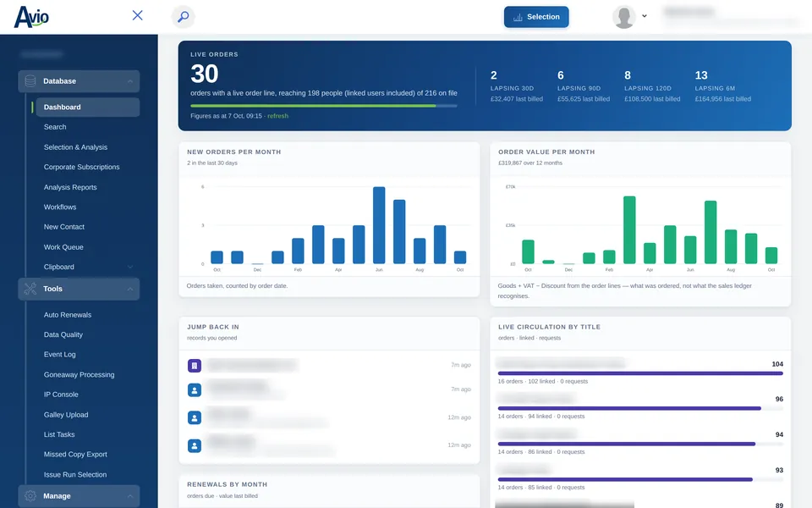Screen dimensions: 812x508
Task: Click '14 orders · 94 linked' text
Action: tap(524, 417)
